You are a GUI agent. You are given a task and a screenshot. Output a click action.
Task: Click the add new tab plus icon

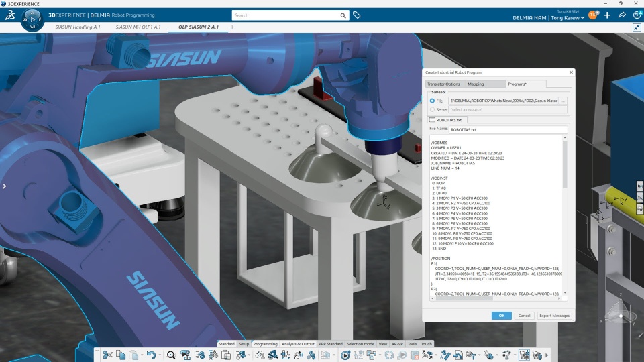tap(232, 27)
